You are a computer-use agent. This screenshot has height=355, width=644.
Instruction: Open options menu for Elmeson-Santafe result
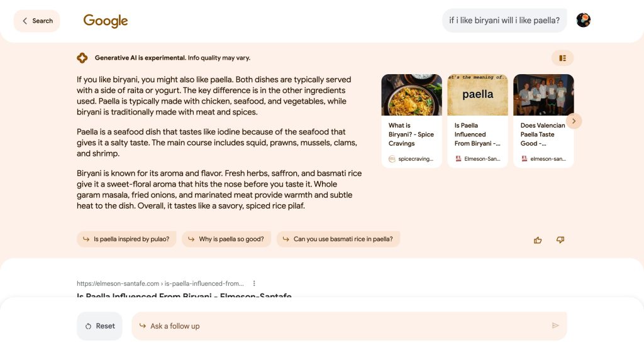click(x=254, y=283)
